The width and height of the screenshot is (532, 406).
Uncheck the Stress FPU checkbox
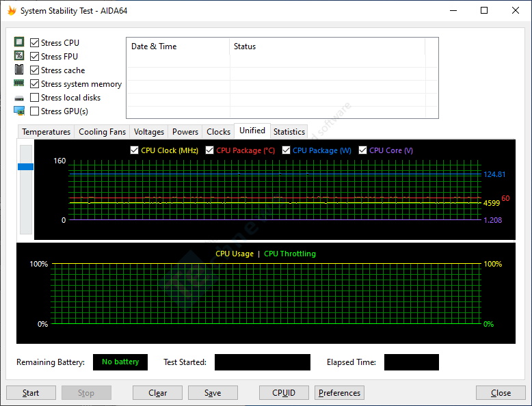click(x=34, y=56)
